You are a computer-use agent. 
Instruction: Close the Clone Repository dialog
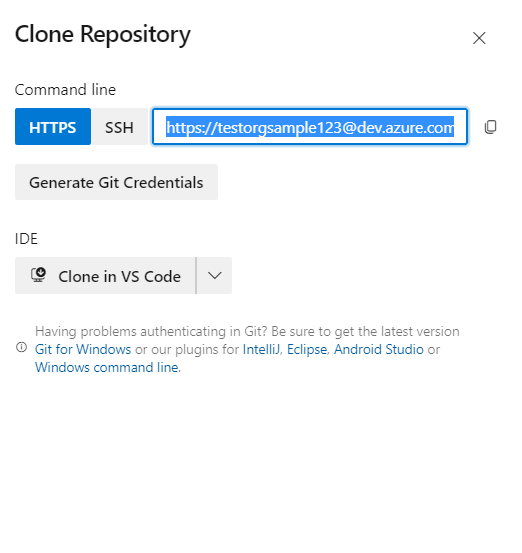pyautogui.click(x=479, y=38)
